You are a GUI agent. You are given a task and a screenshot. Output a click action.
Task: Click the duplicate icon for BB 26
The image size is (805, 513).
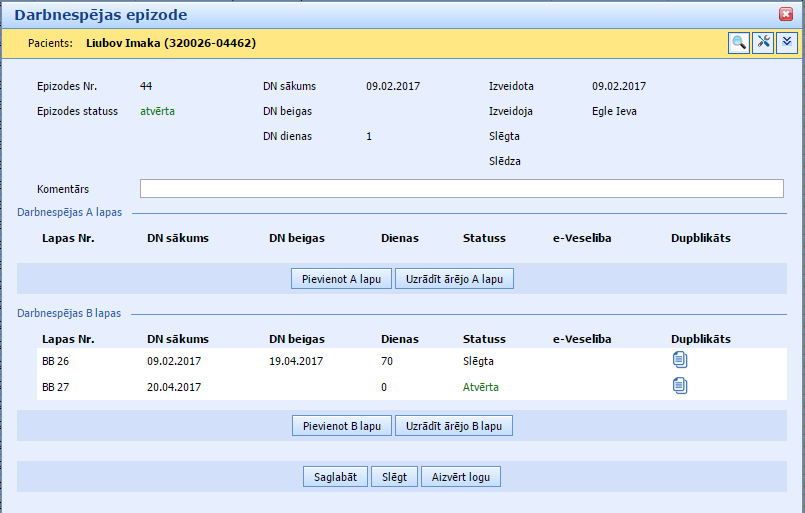[x=680, y=360]
